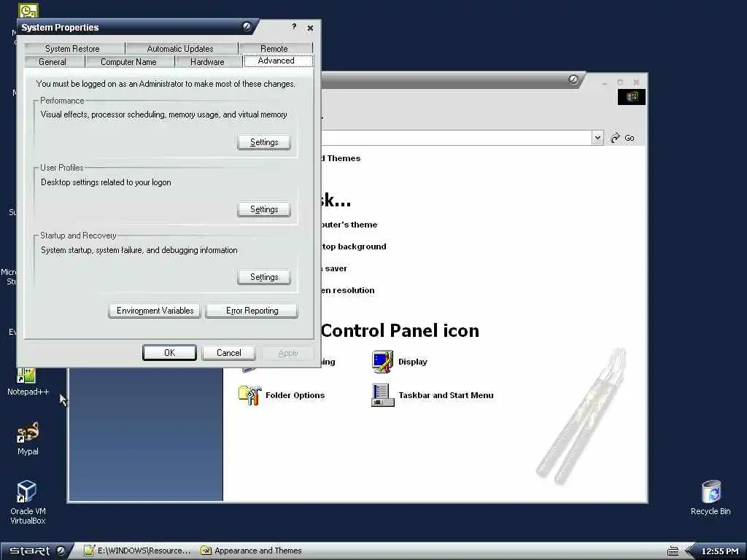The height and width of the screenshot is (560, 747).
Task: Click Environment Variables button
Action: [155, 311]
